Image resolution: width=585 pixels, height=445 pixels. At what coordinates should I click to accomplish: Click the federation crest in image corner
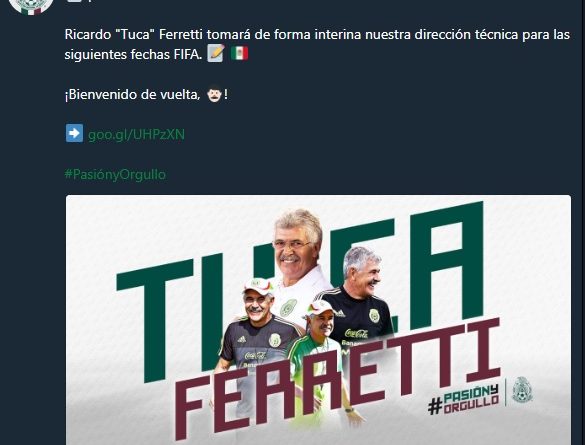pyautogui.click(x=522, y=390)
